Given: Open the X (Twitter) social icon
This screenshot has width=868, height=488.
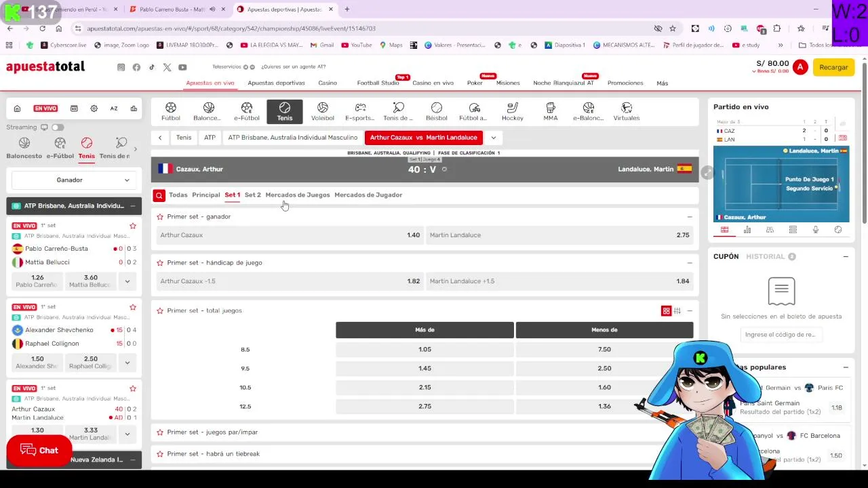Looking at the screenshot, I should (x=167, y=67).
